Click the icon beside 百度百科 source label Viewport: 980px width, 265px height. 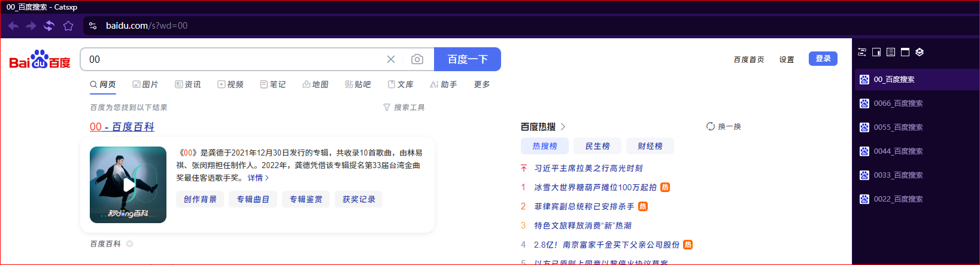(x=130, y=244)
